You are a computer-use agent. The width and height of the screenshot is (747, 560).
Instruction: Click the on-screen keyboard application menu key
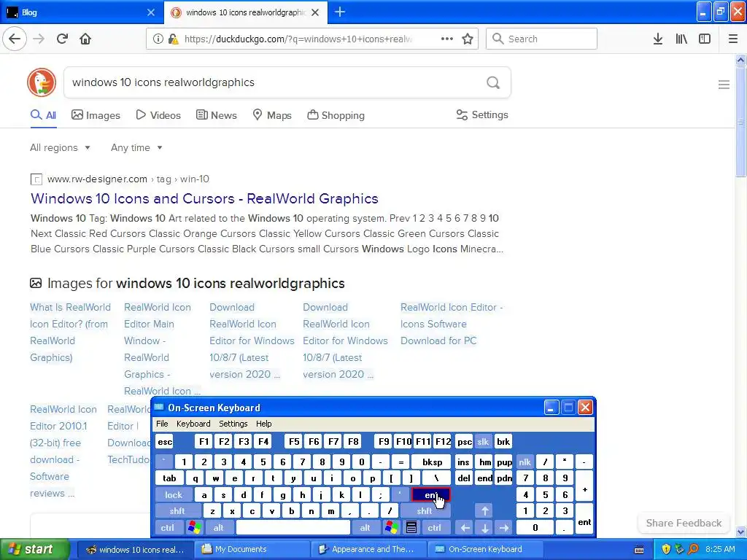411,527
